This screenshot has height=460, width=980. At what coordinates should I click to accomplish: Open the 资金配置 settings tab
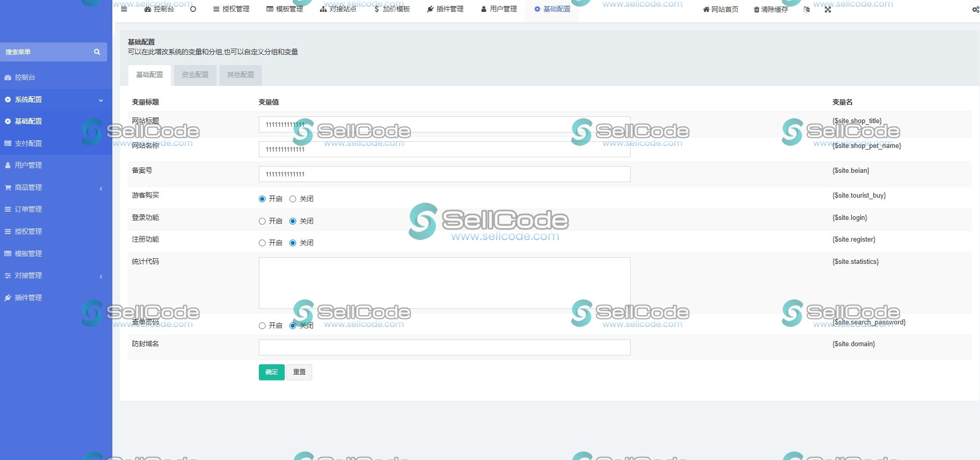coord(195,75)
